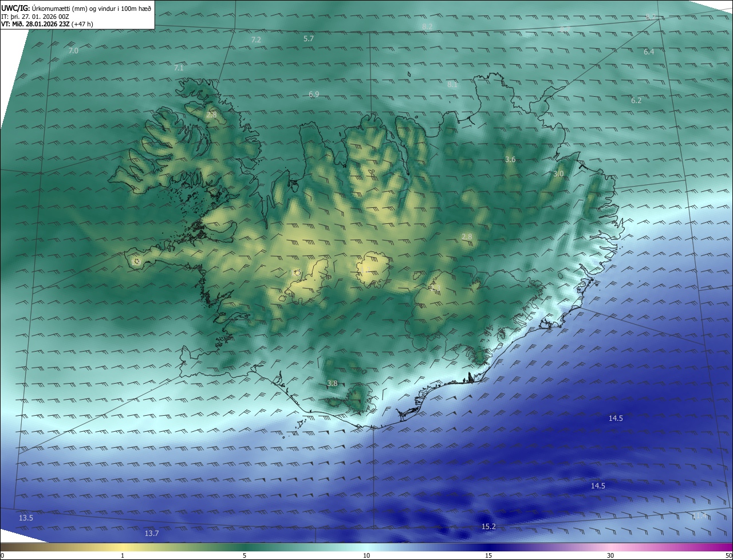Click the 3.6 value label
Screen dimensions: 733x560
[510, 159]
